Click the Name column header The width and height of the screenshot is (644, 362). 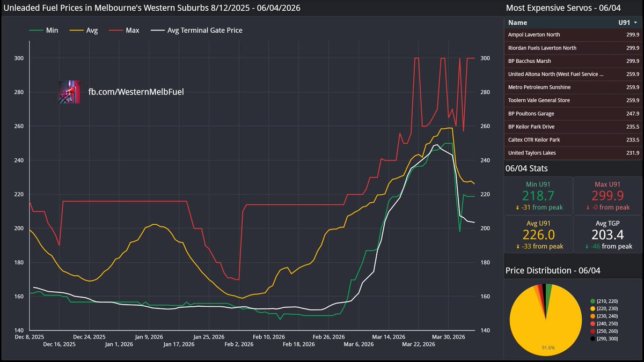[518, 23]
